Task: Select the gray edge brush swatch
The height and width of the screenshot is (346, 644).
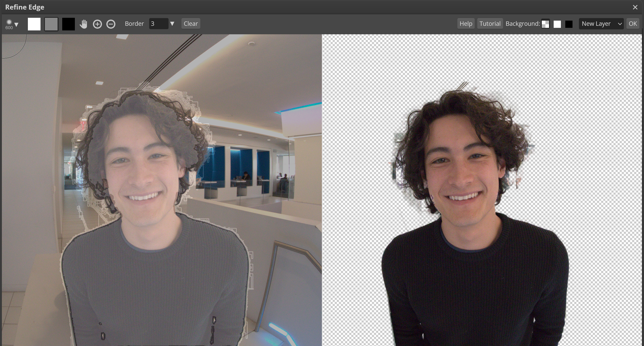Action: pyautogui.click(x=51, y=24)
